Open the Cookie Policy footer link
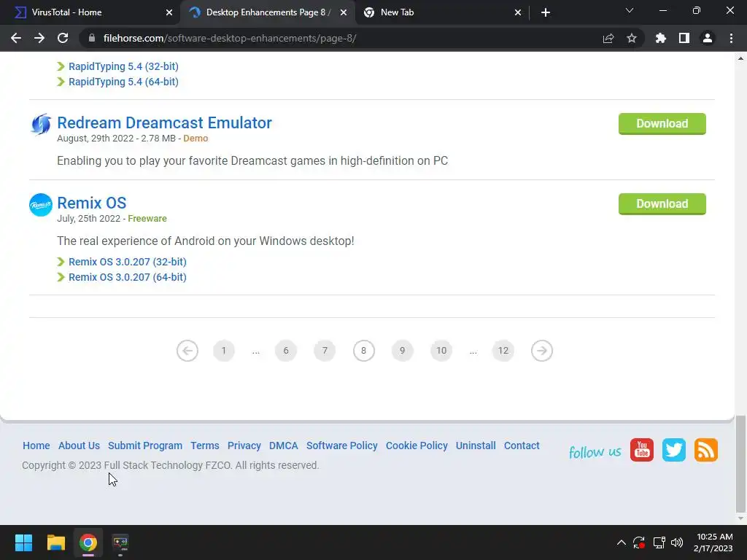 pyautogui.click(x=417, y=446)
